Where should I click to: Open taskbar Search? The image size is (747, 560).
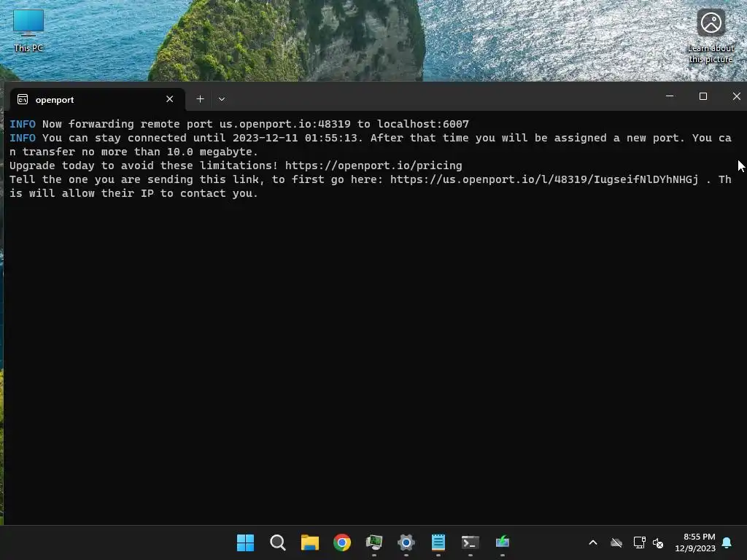point(278,542)
